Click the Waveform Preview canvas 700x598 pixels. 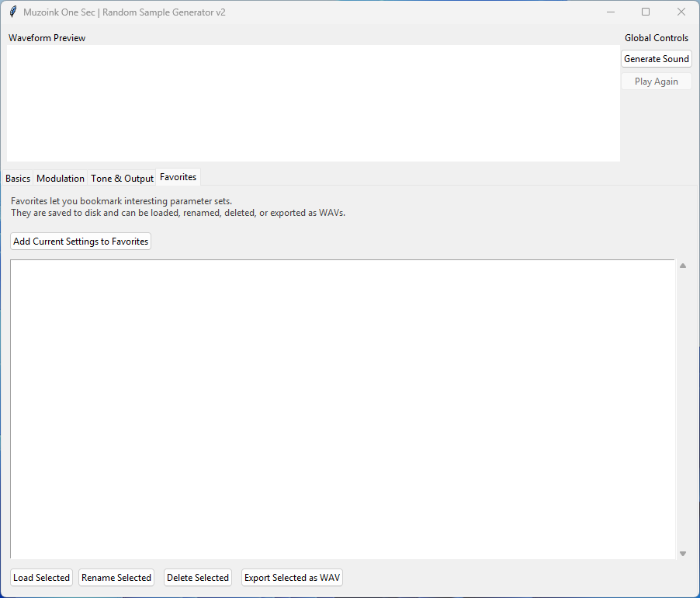pyautogui.click(x=314, y=103)
